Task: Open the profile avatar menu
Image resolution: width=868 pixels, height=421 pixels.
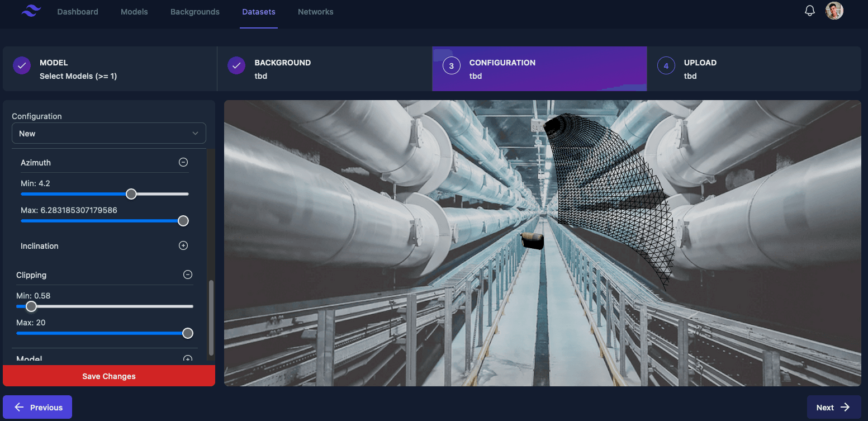Action: (x=834, y=10)
